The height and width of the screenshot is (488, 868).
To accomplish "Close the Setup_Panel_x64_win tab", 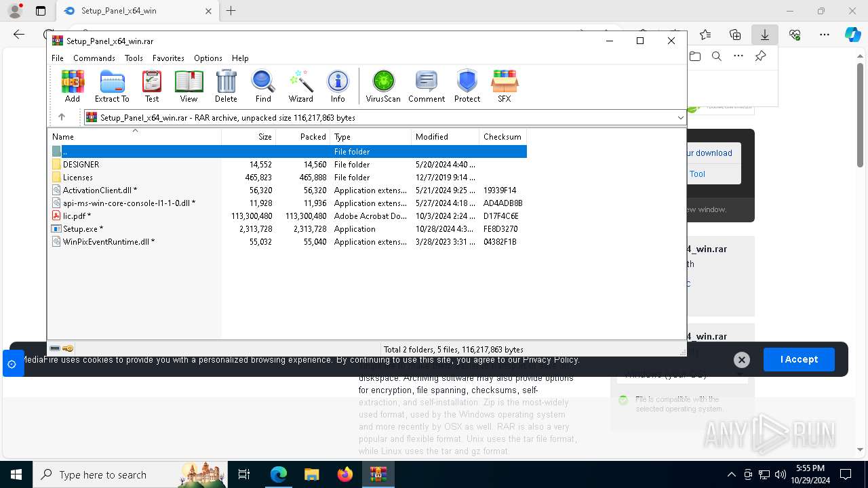I will coord(208,11).
